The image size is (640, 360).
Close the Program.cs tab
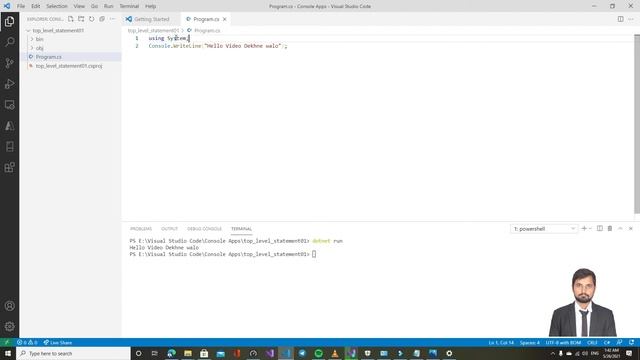click(x=224, y=19)
